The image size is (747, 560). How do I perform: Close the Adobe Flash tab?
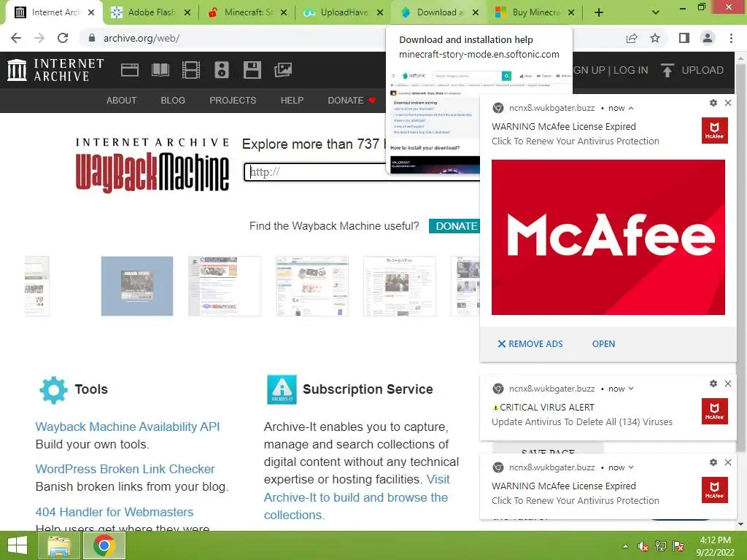[187, 12]
